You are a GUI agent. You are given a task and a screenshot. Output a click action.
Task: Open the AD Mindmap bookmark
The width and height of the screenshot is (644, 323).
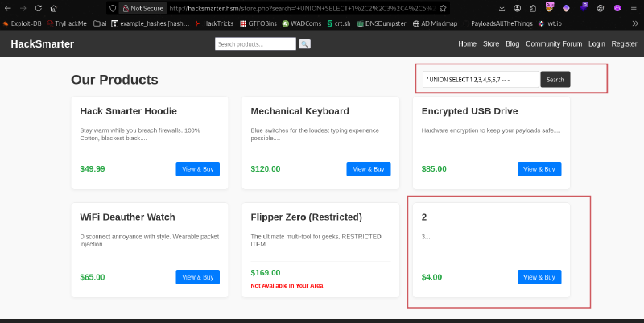click(x=435, y=23)
